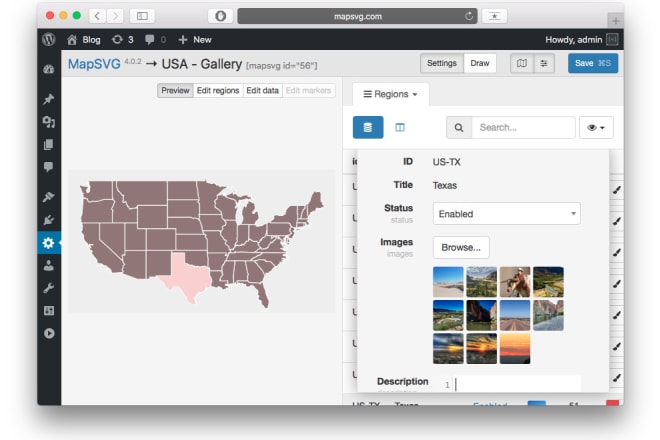Click the grid layout icon in sidebar
This screenshot has width=660, height=440.
pyautogui.click(x=49, y=311)
